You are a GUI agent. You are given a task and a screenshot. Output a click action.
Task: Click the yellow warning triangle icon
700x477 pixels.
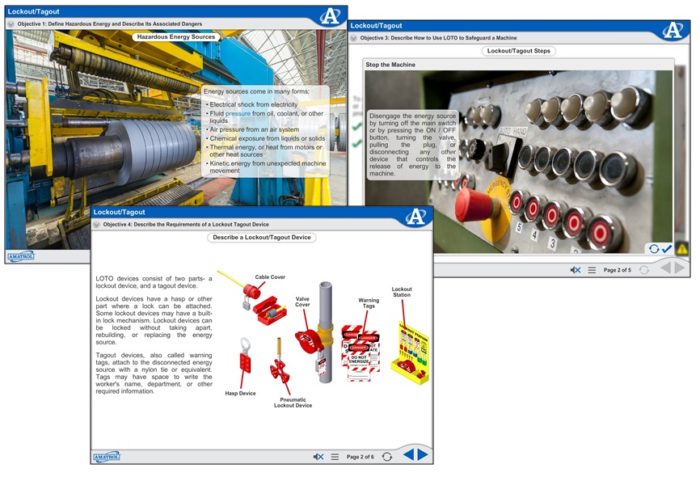(x=682, y=249)
